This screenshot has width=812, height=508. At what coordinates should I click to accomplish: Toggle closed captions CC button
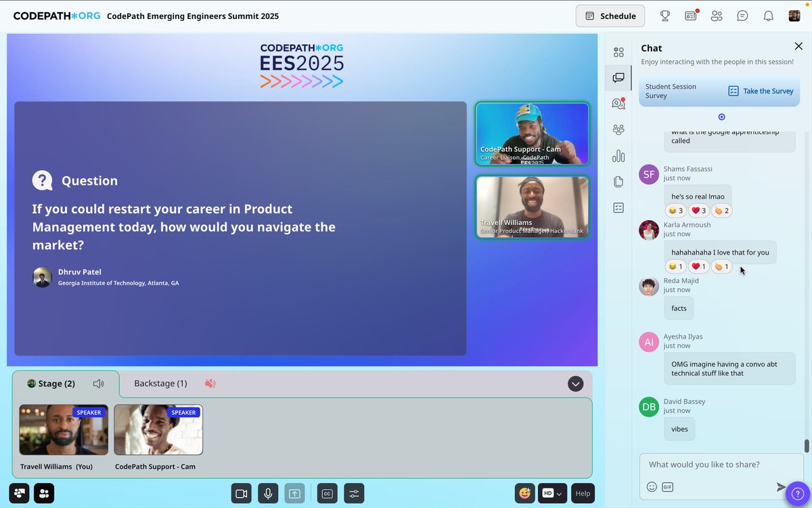[327, 494]
